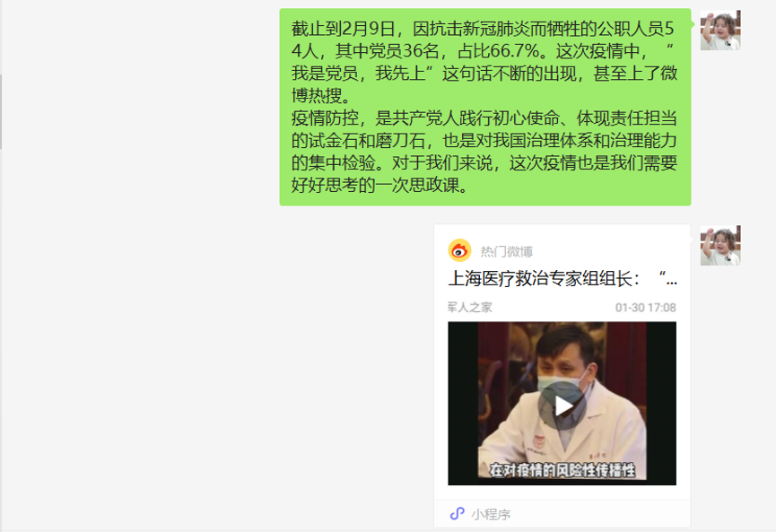The height and width of the screenshot is (532, 776).
Task: Click the paragraph beginning 疫情防控 in message
Action: [484, 152]
